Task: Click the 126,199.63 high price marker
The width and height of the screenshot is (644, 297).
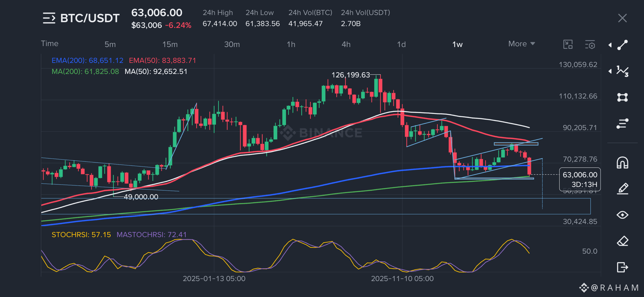Action: click(x=351, y=75)
